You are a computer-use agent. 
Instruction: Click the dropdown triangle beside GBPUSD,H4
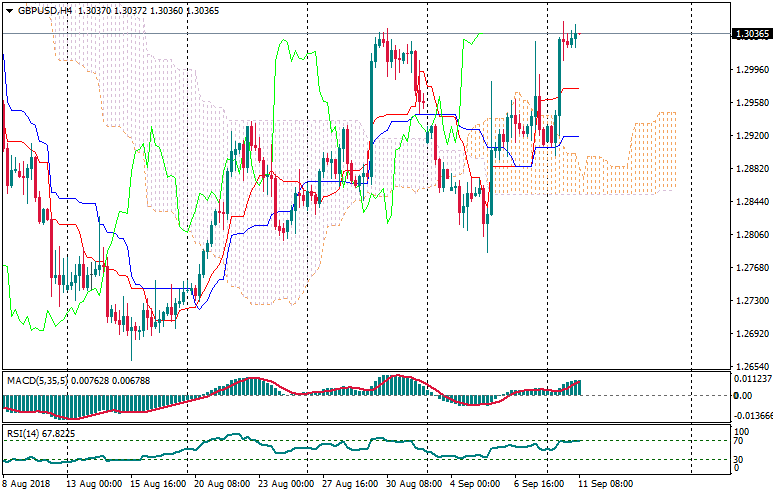pyautogui.click(x=9, y=10)
